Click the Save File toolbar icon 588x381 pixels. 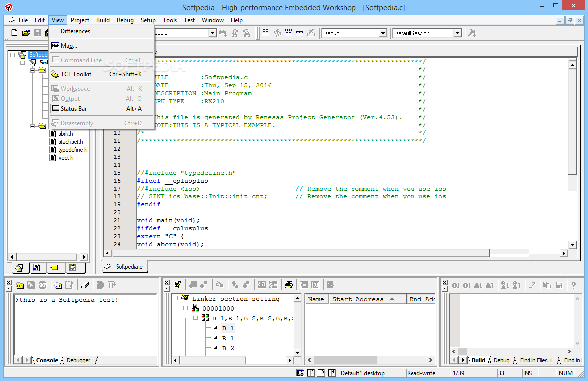pyautogui.click(x=37, y=33)
